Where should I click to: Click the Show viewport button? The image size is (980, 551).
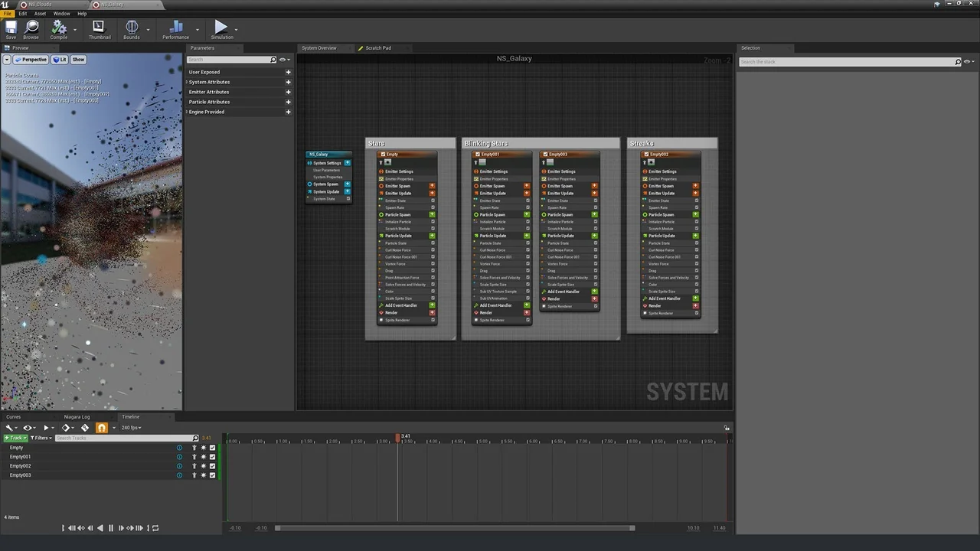click(x=78, y=60)
